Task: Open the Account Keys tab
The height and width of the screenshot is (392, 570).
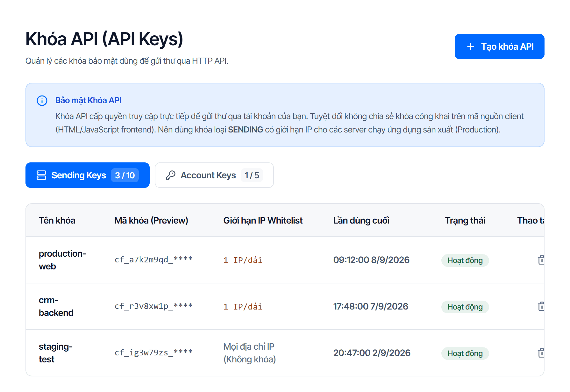Action: tap(214, 175)
